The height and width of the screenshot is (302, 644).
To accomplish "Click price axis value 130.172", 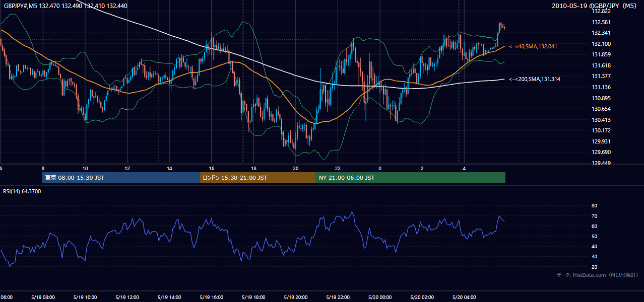I will pos(601,130).
